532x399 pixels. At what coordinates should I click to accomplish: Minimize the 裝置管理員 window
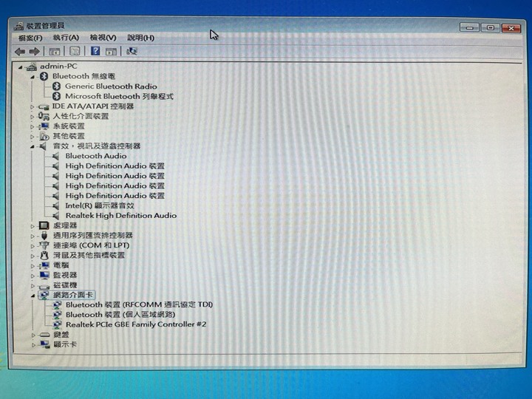[469, 27]
